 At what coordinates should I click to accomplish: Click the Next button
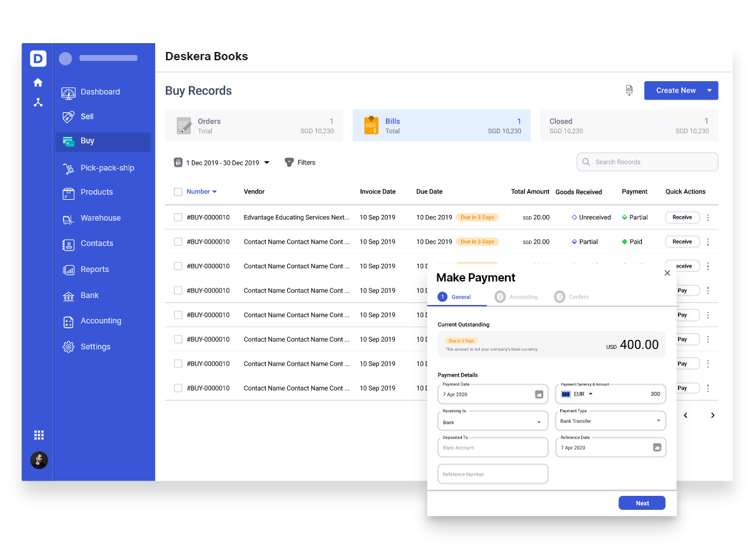tap(642, 503)
